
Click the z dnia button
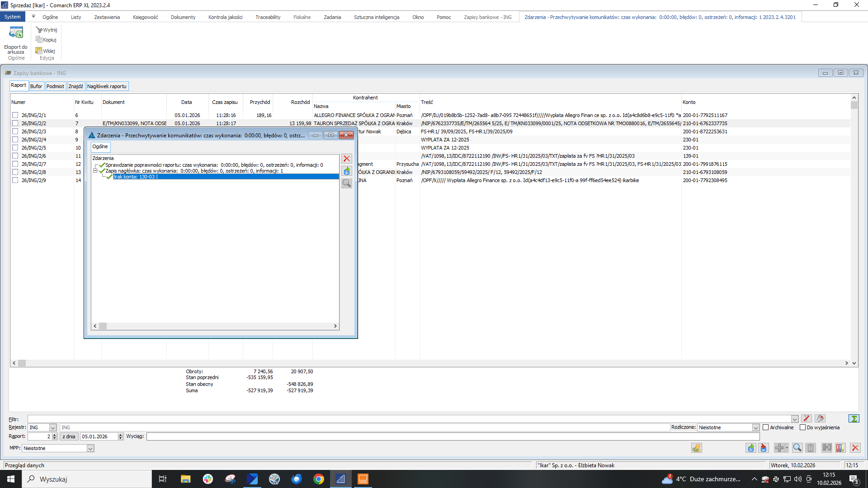click(69, 436)
